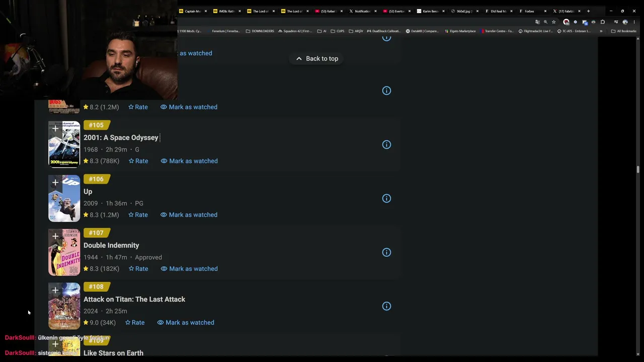Image resolution: width=644 pixels, height=362 pixels.
Task: Expand the ARŞİV bookmark folder
Action: point(356,31)
